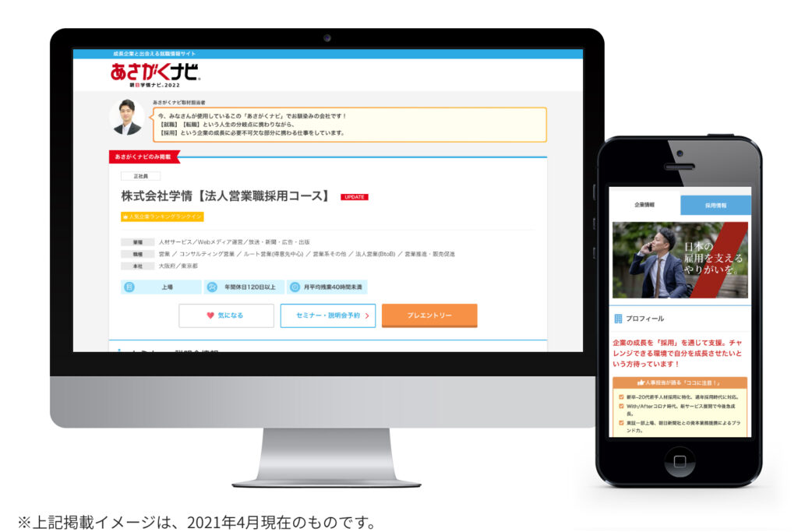Image resolution: width=798 pixels, height=532 pixels.
Task: Click the 人気企業ランキングランクイン yellow badge
Action: 162,217
